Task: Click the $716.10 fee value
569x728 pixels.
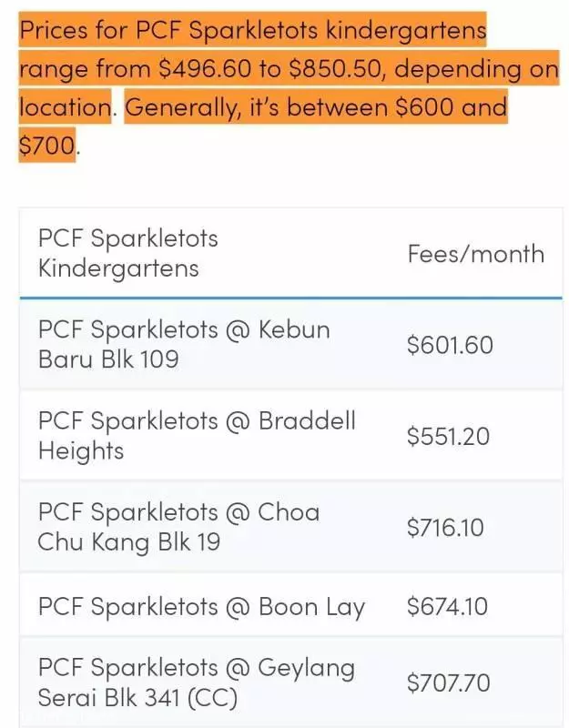Action: (x=445, y=528)
